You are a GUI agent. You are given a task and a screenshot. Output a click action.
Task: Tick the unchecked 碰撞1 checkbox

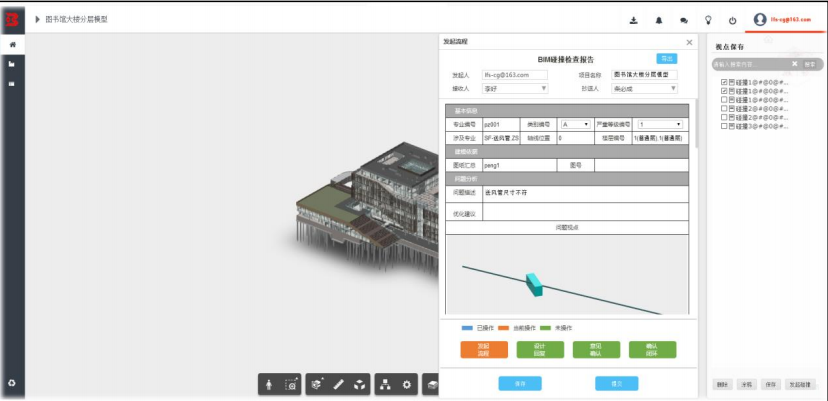click(724, 100)
